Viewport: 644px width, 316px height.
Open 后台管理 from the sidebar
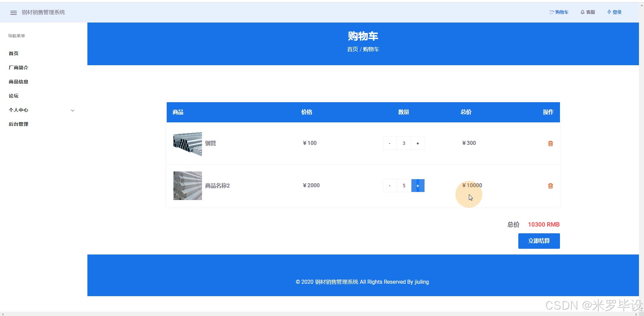click(x=18, y=124)
